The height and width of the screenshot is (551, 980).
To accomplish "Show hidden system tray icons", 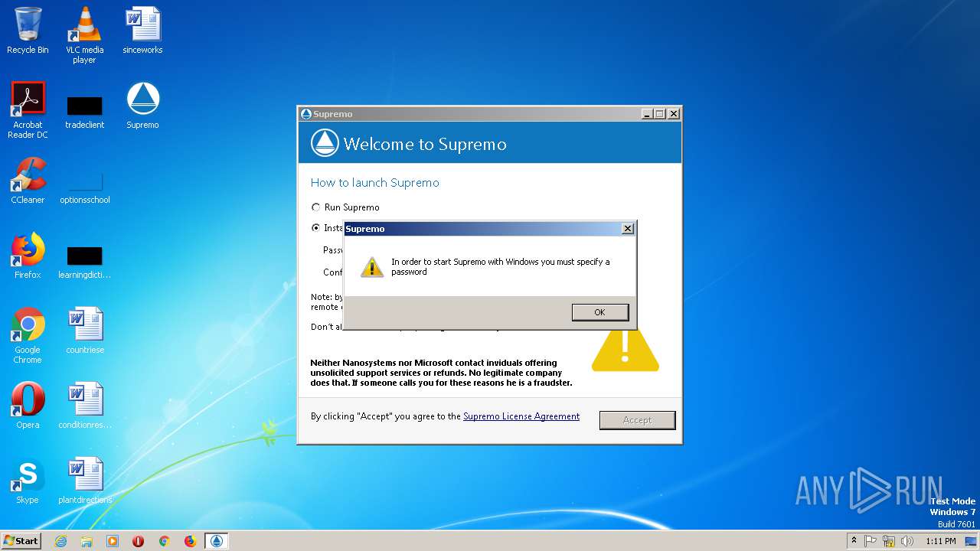I will [854, 540].
